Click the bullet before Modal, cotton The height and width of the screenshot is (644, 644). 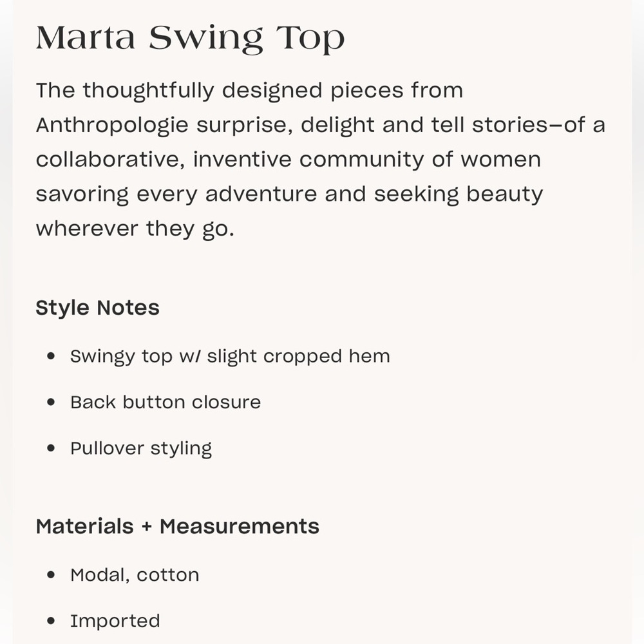tap(51, 575)
